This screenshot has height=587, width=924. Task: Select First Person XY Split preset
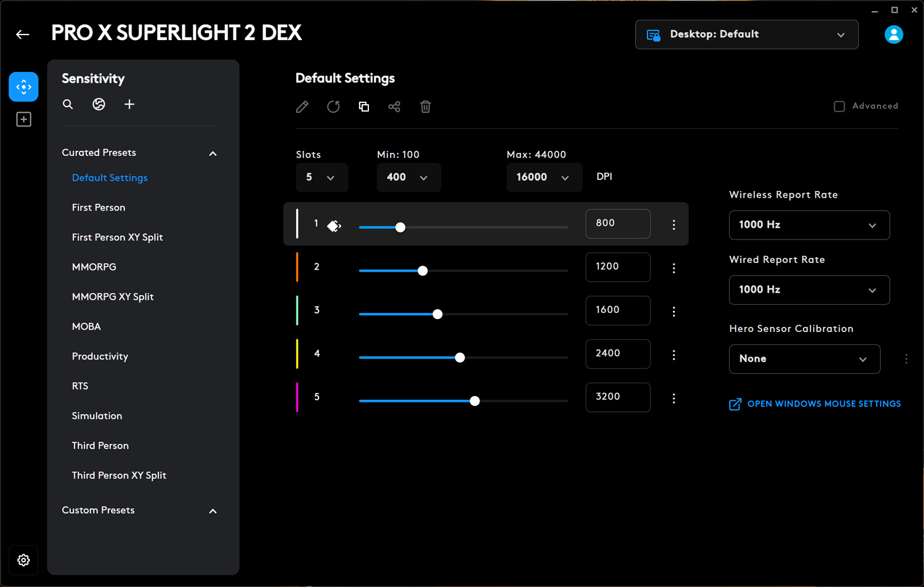[x=117, y=237]
